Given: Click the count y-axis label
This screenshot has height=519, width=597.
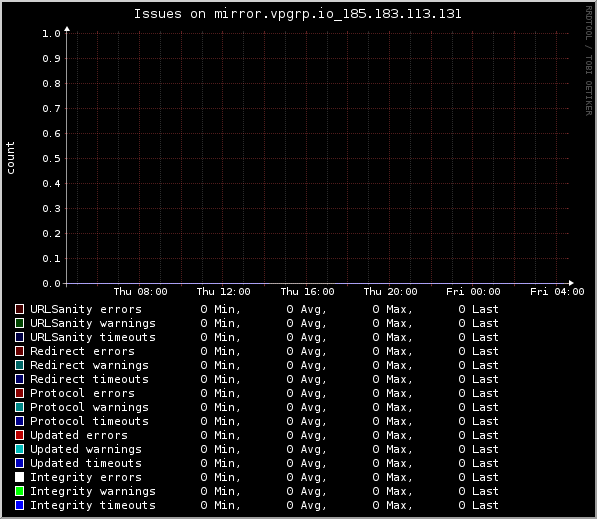Looking at the screenshot, I should [10, 158].
